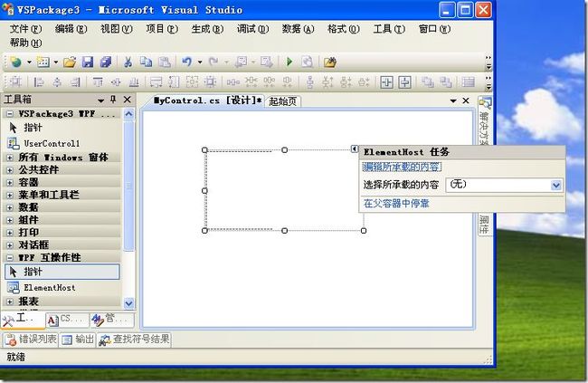The image size is (588, 383).
Task: Open the 文件(F) menu
Action: [25, 29]
